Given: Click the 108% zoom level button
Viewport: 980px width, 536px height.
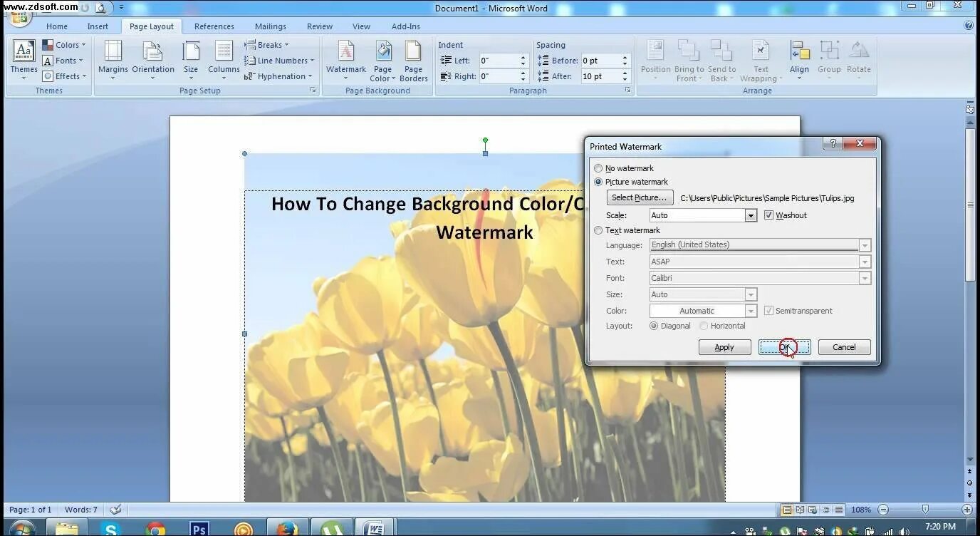Looking at the screenshot, I should pyautogui.click(x=861, y=510).
